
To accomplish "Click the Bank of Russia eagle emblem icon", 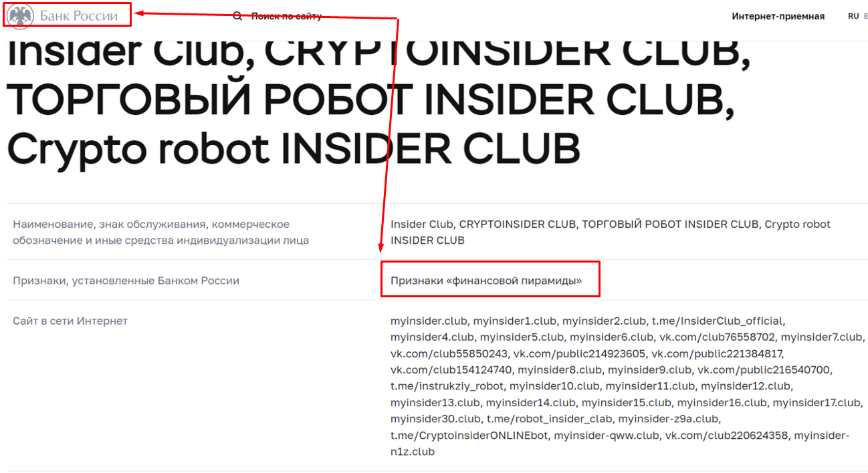I will click(x=20, y=16).
